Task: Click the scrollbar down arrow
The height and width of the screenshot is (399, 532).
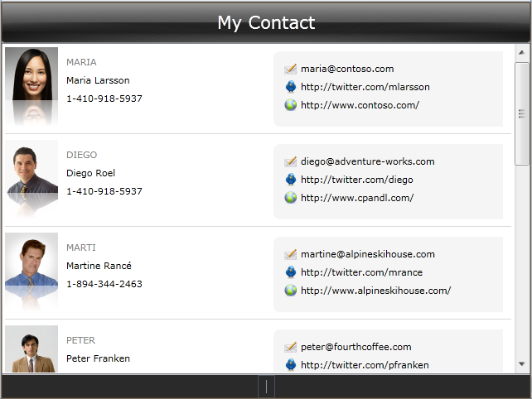Action: 522,364
